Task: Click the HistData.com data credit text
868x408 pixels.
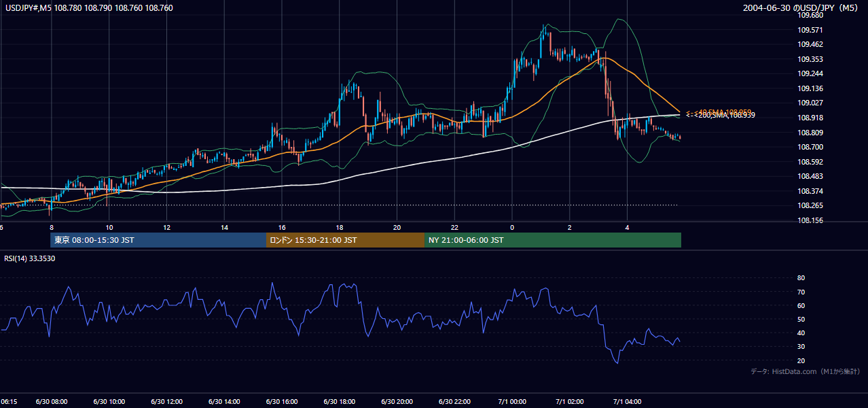Action: click(806, 371)
